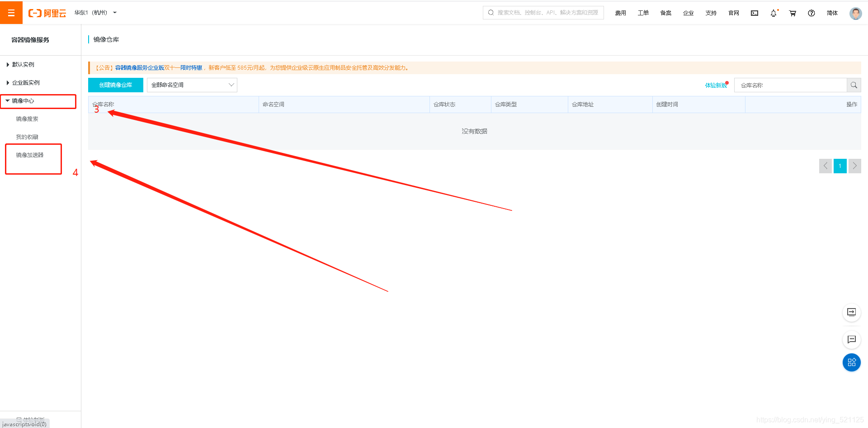This screenshot has height=428, width=868.
Task: Focus the 仓库名称 search field
Action: (790, 85)
